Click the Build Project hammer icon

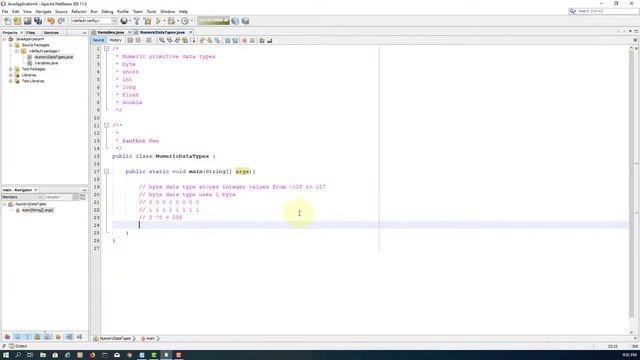(x=137, y=21)
